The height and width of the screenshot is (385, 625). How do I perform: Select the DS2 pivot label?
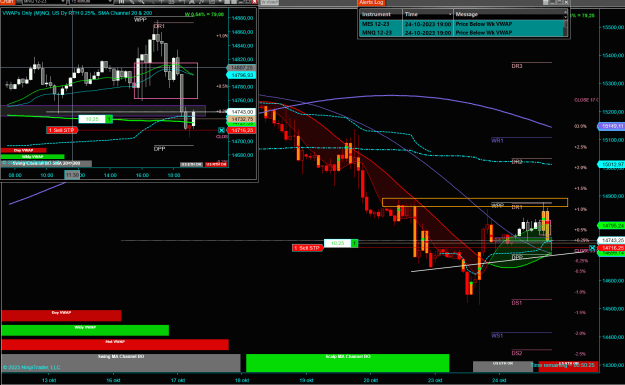click(517, 353)
